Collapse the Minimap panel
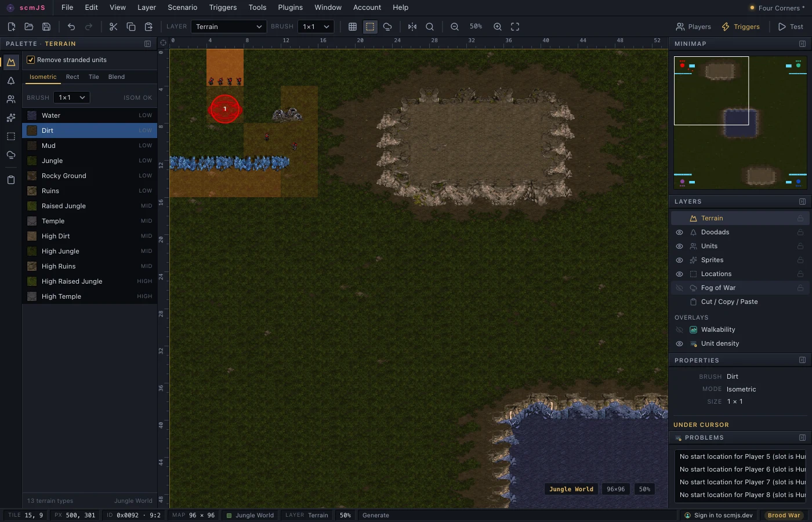 click(x=802, y=44)
